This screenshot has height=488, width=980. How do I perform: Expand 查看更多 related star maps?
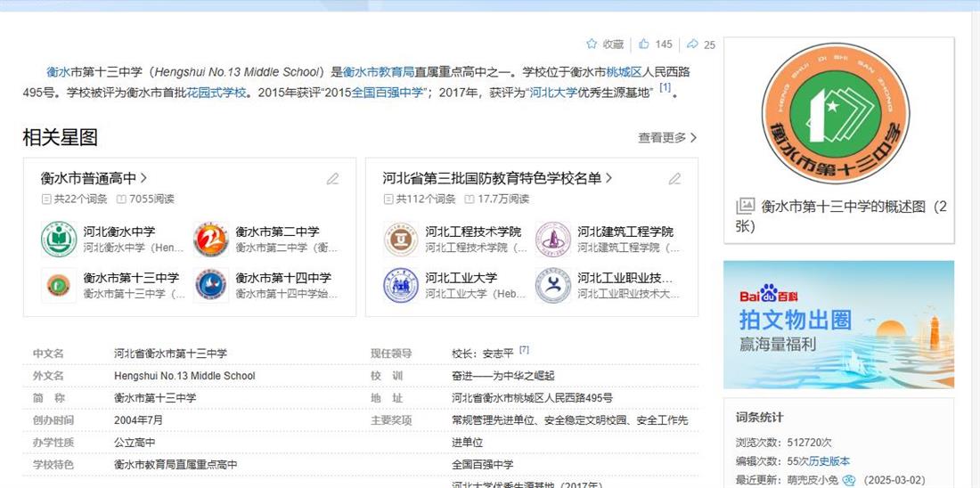click(667, 137)
